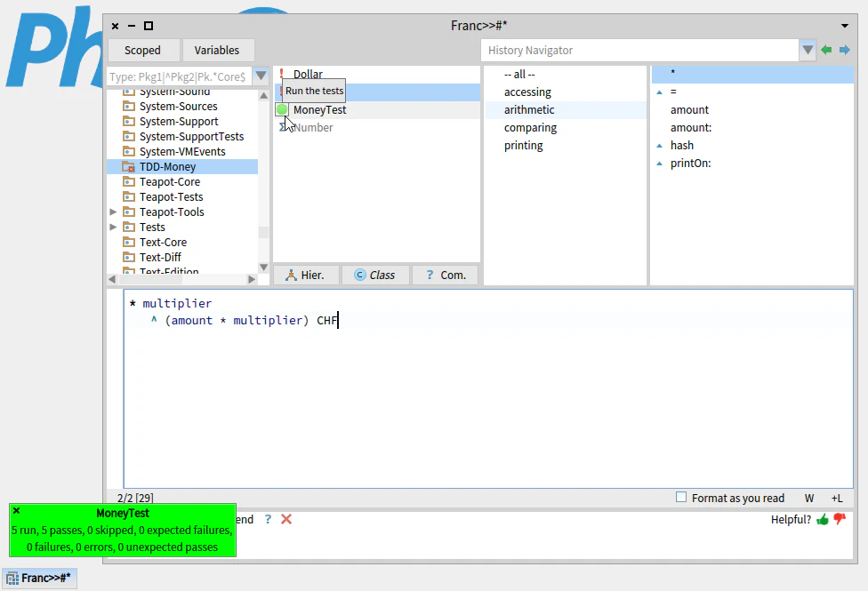Click the override arrow beside hash
This screenshot has width=868, height=591.
659,146
